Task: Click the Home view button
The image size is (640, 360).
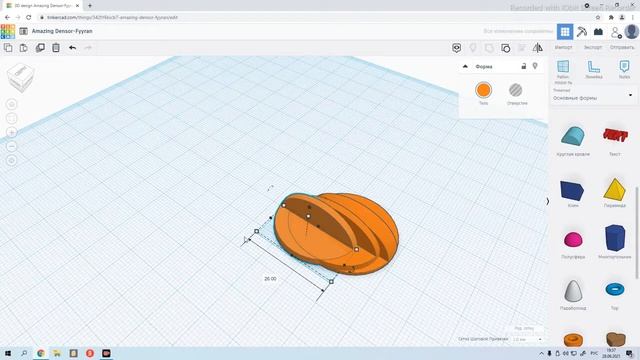Action: (x=11, y=104)
